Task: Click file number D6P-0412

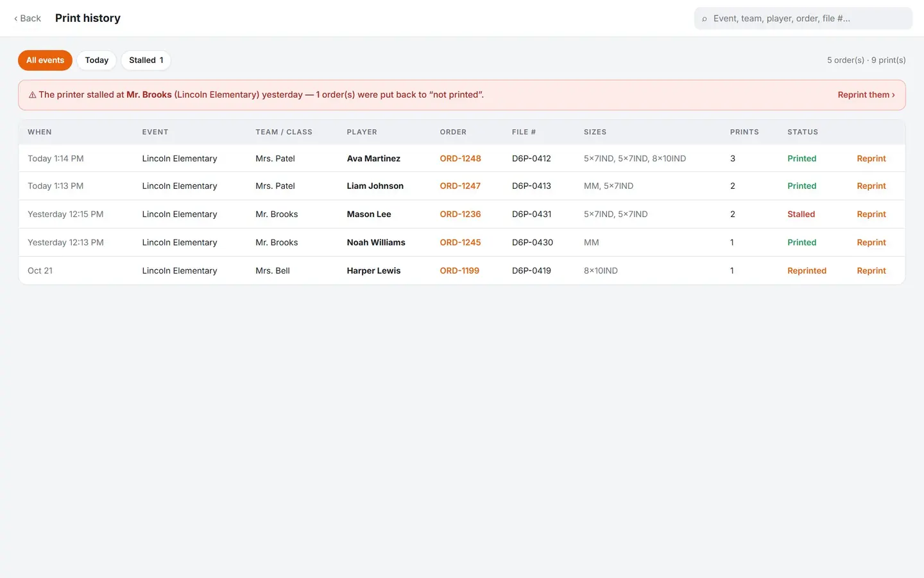Action: 531,159
